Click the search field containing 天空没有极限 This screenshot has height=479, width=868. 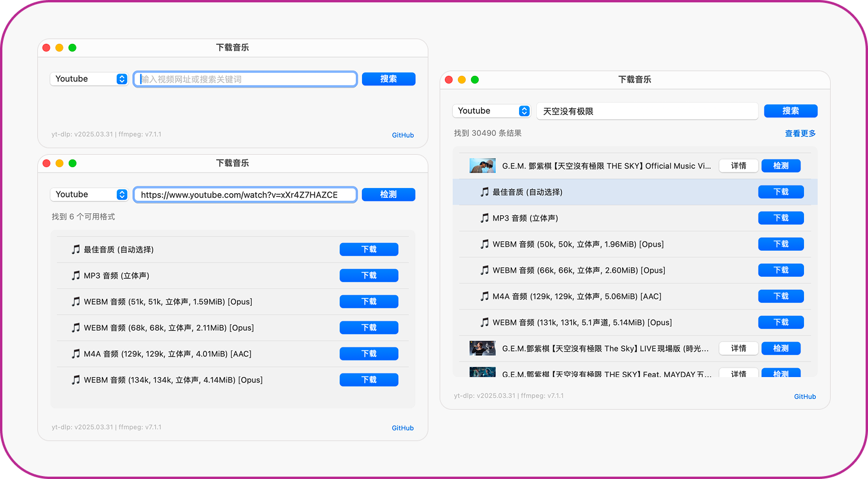click(647, 111)
